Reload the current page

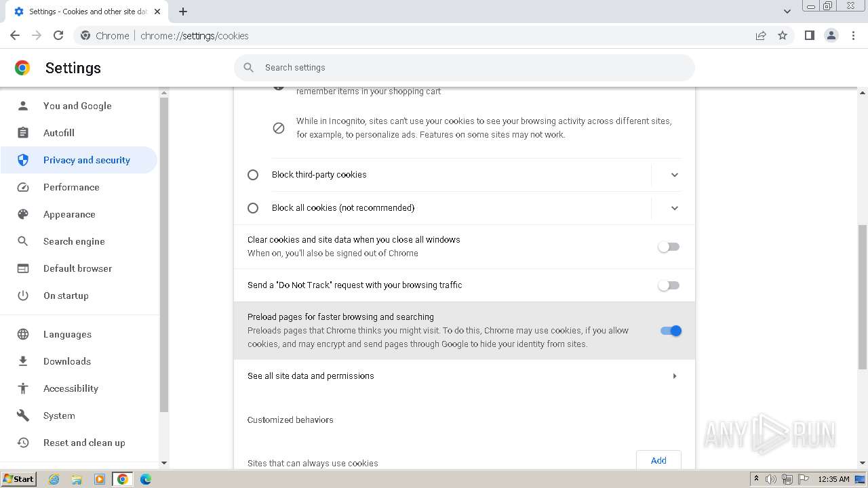click(x=58, y=35)
